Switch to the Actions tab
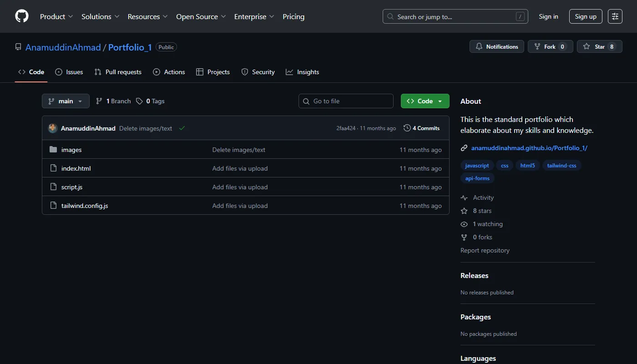The width and height of the screenshot is (637, 364). [169, 72]
